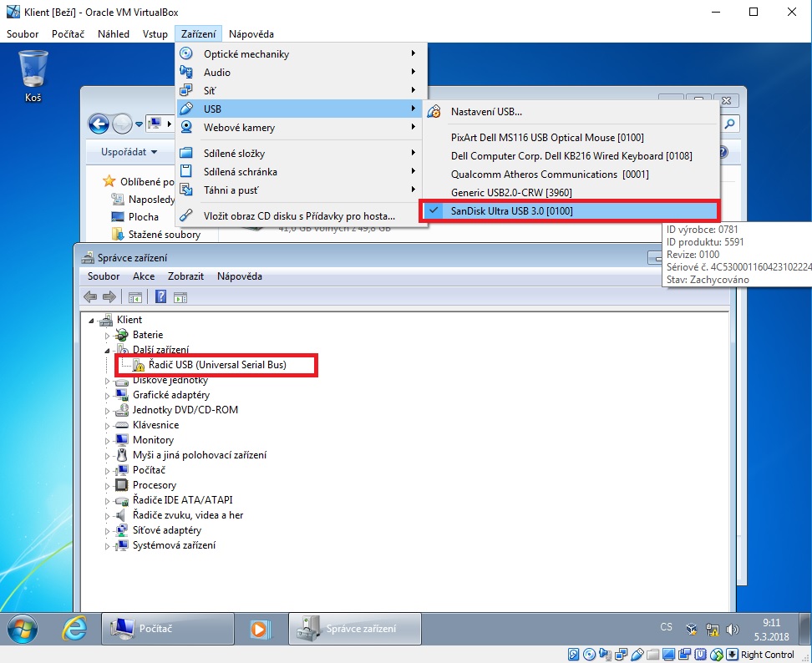
Task: Launch Internet Explorer from the taskbar
Action: pos(74,629)
